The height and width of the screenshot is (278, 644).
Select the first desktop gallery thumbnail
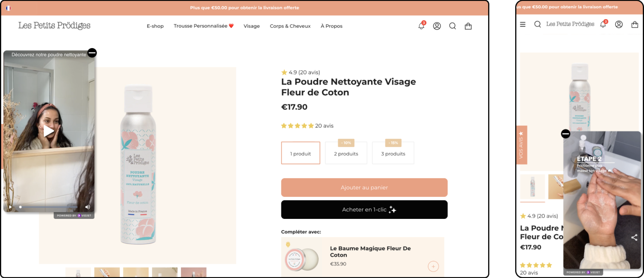(x=78, y=272)
